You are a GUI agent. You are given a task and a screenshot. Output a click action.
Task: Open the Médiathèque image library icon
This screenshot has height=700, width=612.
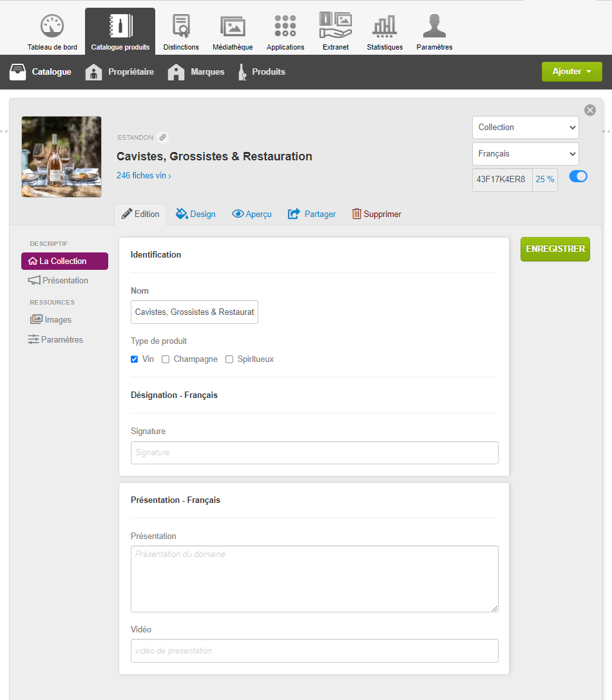coord(233,26)
